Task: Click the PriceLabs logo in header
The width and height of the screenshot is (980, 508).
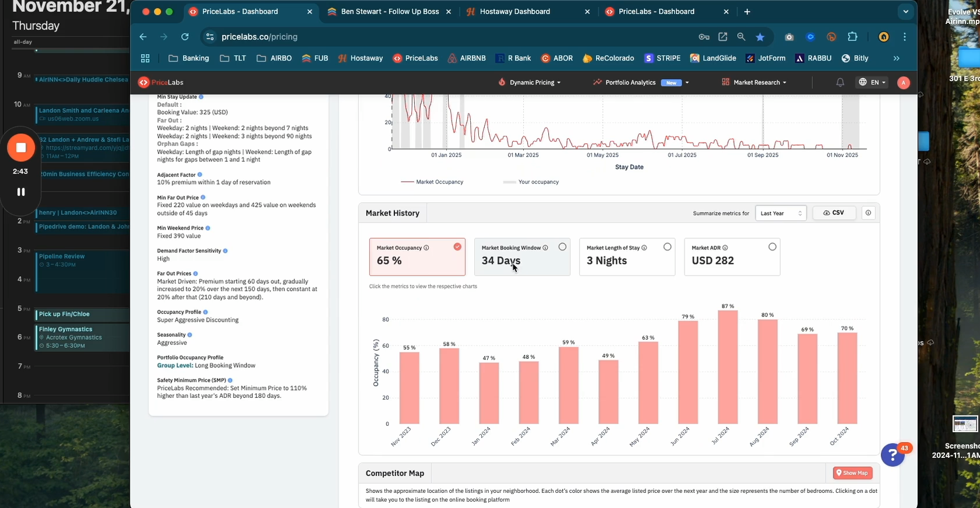Action: [160, 83]
